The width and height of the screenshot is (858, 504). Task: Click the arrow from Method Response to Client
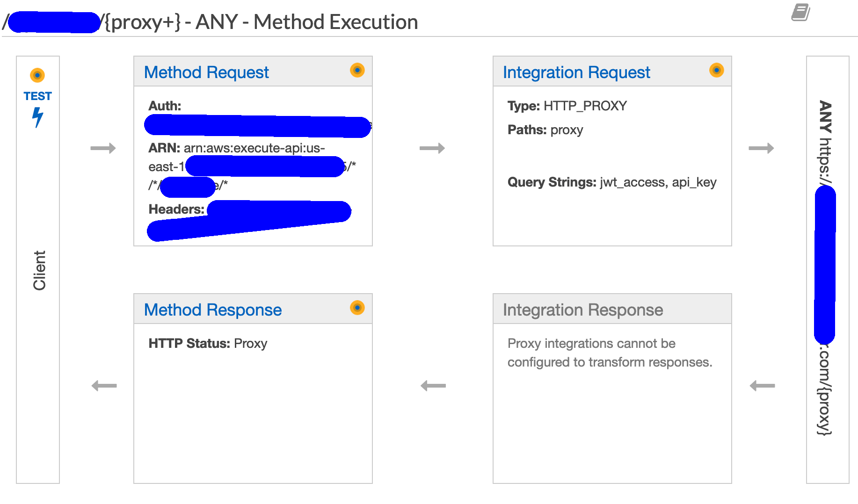(x=104, y=386)
